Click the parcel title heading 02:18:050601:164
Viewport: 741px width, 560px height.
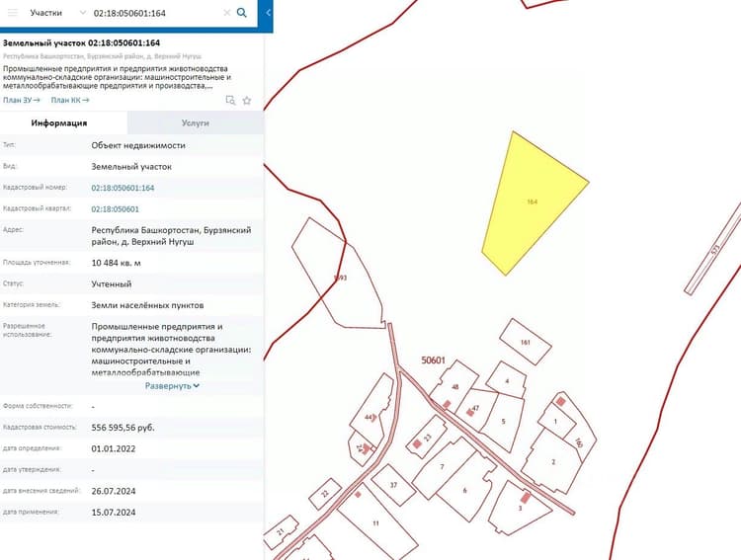[x=81, y=43]
